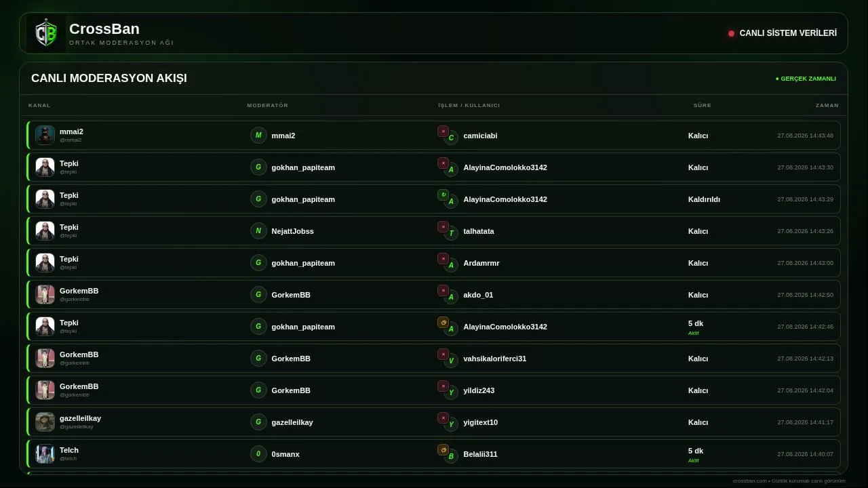Screen dimensions: 868x488
Task: Open moderator name NejattJobss
Action: point(292,231)
